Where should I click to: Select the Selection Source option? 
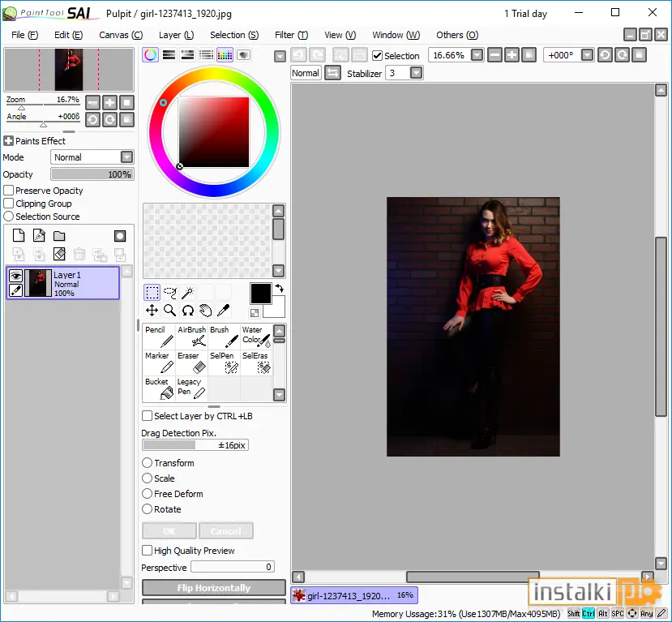point(9,217)
